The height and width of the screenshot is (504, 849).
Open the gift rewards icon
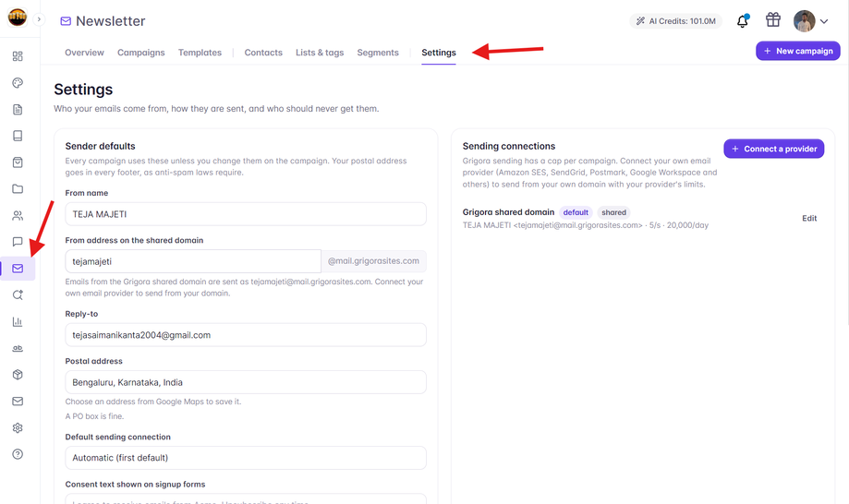pos(773,20)
